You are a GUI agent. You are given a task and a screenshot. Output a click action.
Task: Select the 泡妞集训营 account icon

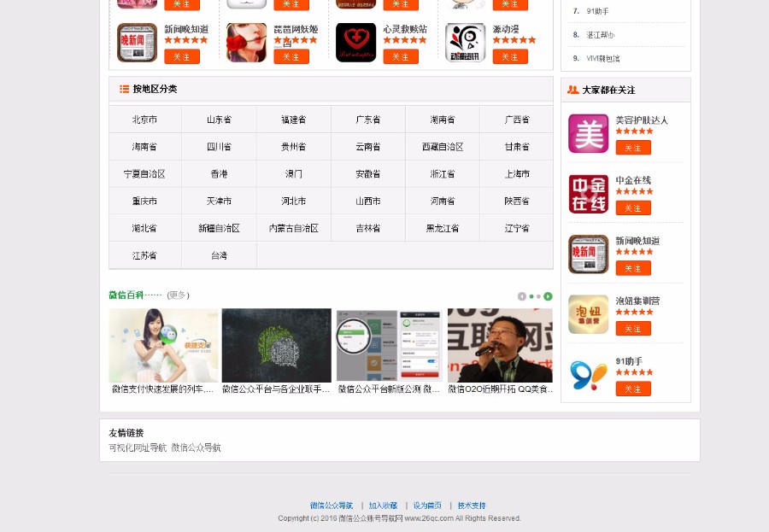tap(588, 314)
